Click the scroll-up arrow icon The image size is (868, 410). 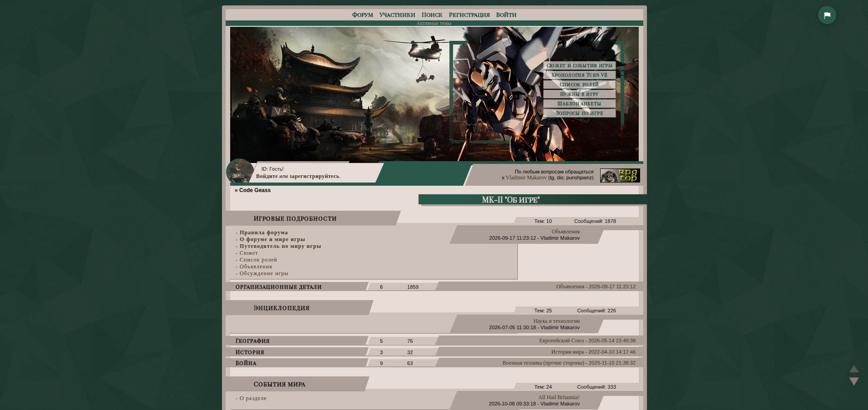pos(854,369)
